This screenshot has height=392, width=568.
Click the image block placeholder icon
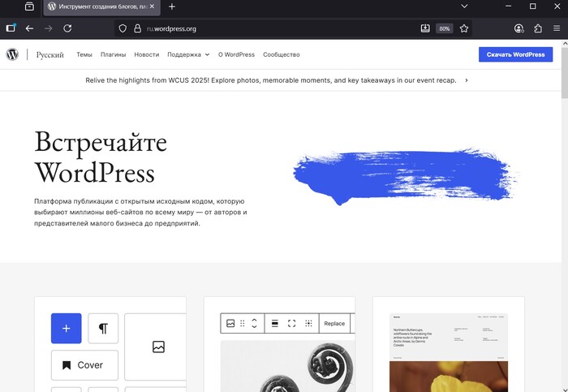click(159, 347)
